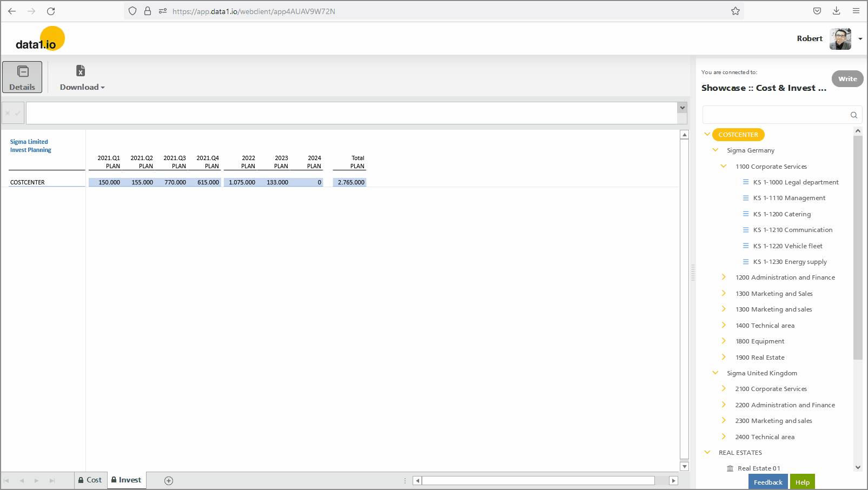This screenshot has height=490, width=868.
Task: Open the Download dropdown
Action: (x=81, y=87)
